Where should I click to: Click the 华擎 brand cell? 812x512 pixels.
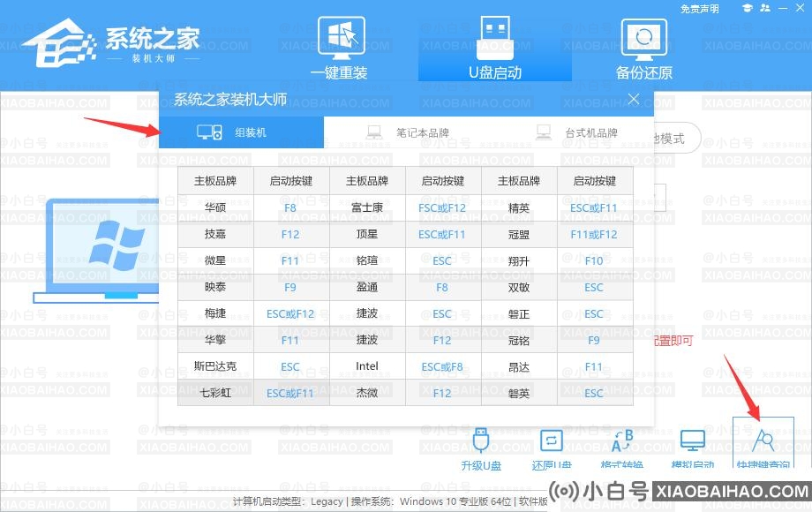tap(215, 340)
